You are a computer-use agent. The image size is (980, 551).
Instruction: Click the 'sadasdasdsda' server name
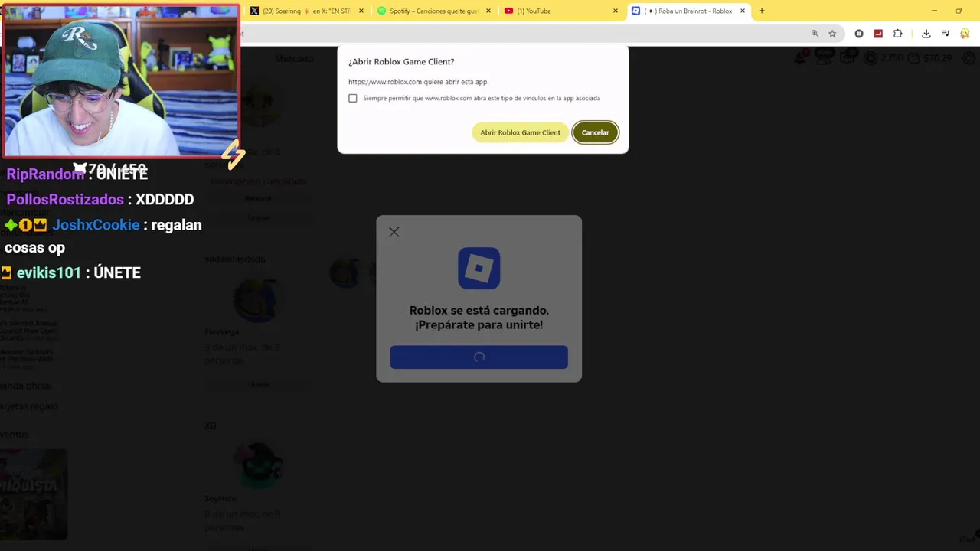click(x=235, y=259)
